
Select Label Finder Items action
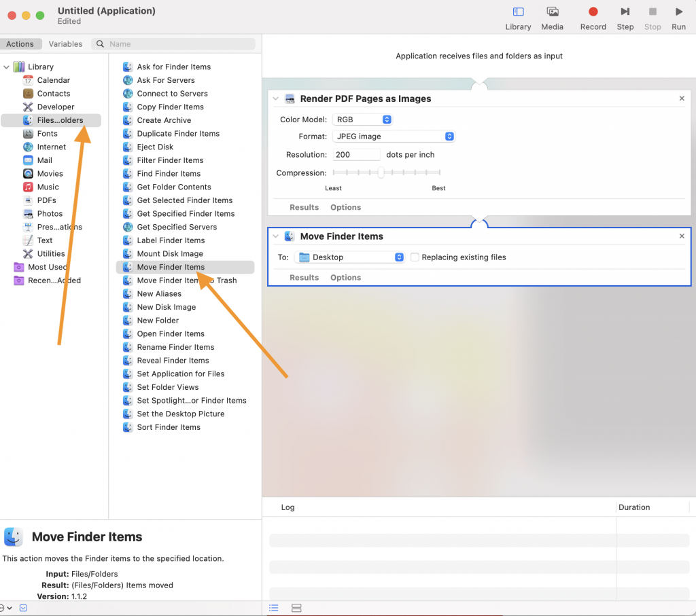point(171,240)
